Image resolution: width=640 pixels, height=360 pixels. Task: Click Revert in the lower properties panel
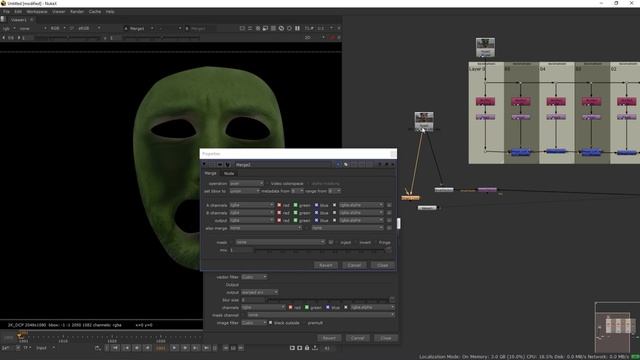click(x=329, y=338)
